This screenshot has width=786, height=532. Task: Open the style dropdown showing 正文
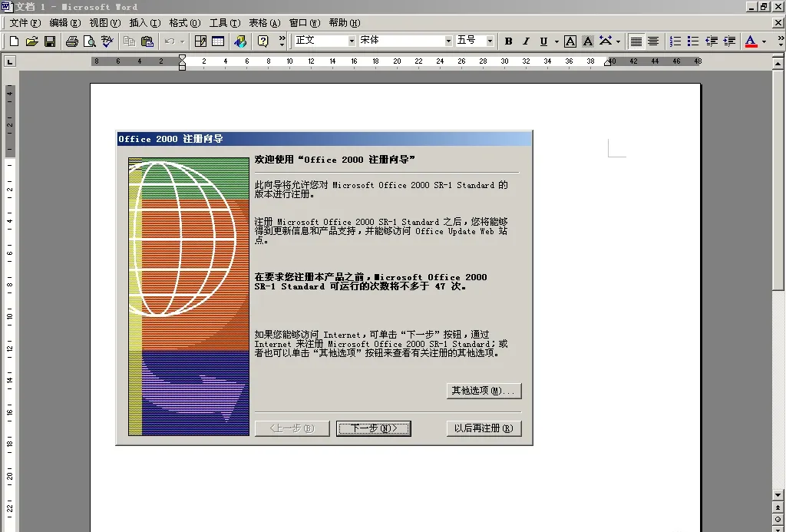[352, 41]
